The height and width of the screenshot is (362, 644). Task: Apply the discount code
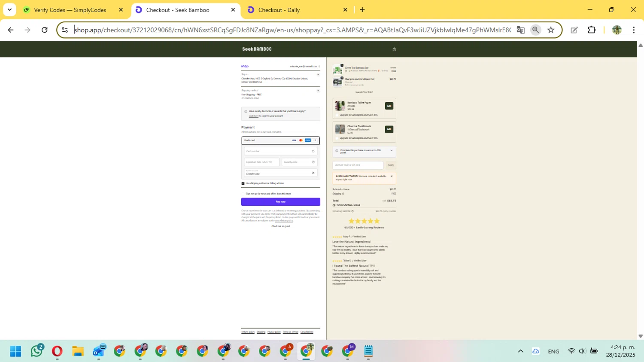[x=391, y=165]
